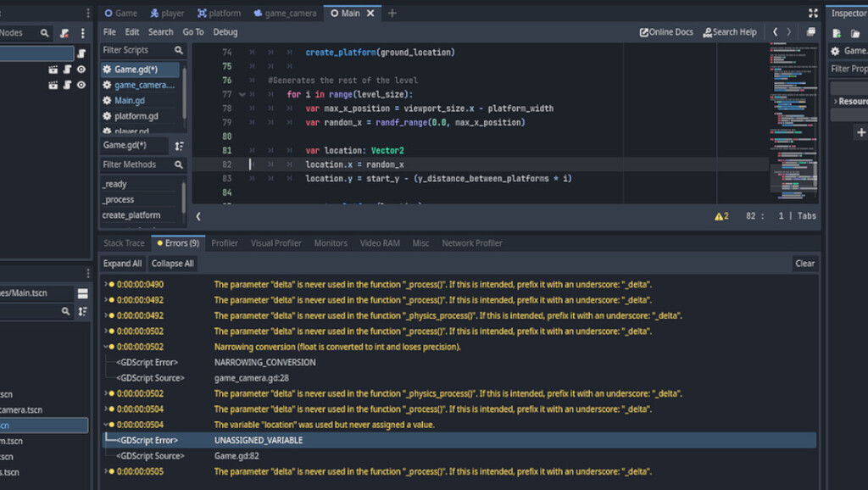
Task: Collapse the UNASSIGNED_VARIABLE error details
Action: [107, 425]
